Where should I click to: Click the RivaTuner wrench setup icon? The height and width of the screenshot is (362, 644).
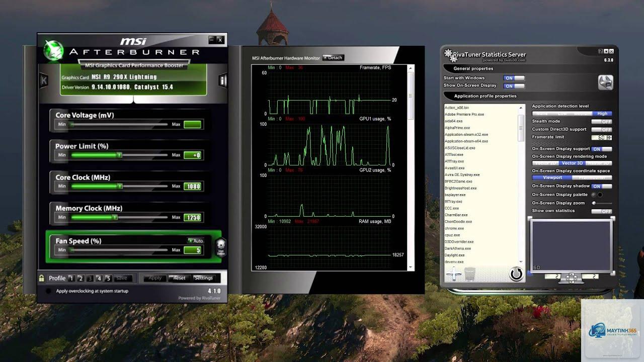click(x=605, y=81)
